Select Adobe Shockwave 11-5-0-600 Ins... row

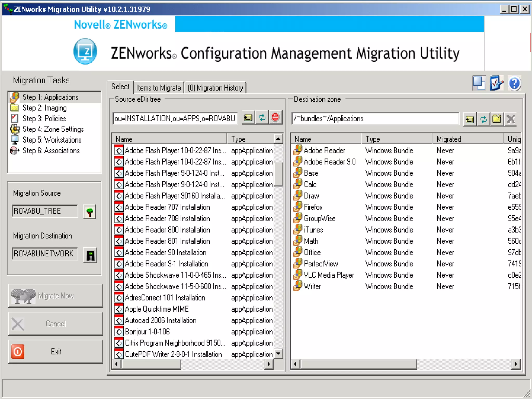click(194, 286)
